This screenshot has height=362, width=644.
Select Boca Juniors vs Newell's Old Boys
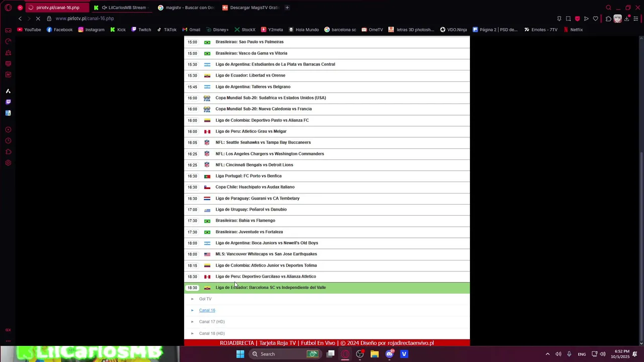pyautogui.click(x=327, y=243)
